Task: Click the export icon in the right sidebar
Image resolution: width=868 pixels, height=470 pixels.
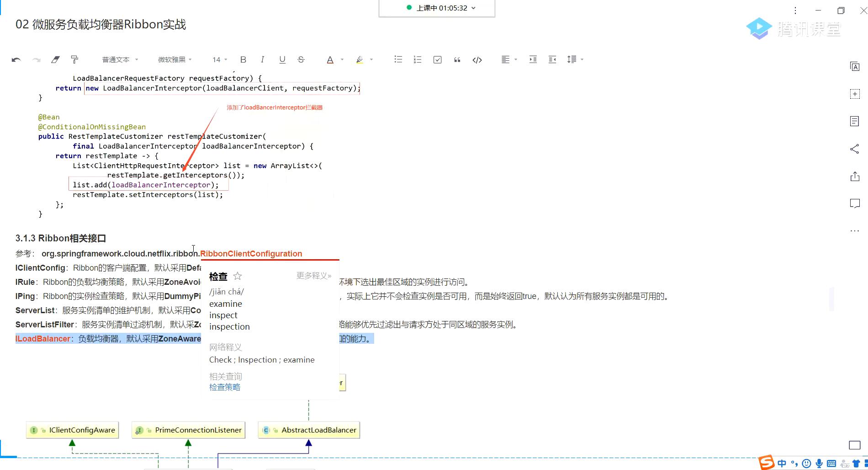Action: pyautogui.click(x=854, y=176)
